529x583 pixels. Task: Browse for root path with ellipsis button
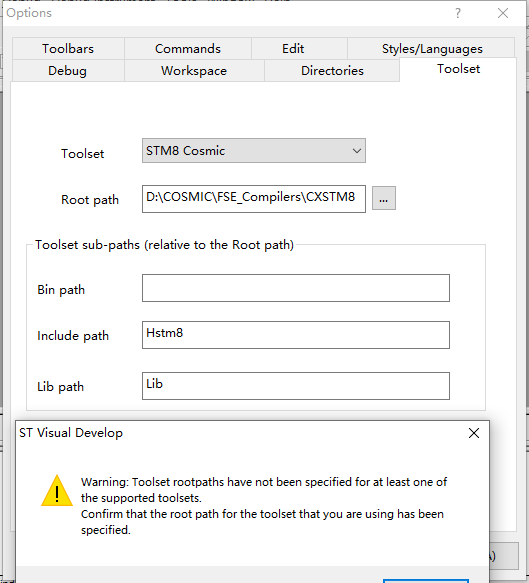tap(384, 199)
